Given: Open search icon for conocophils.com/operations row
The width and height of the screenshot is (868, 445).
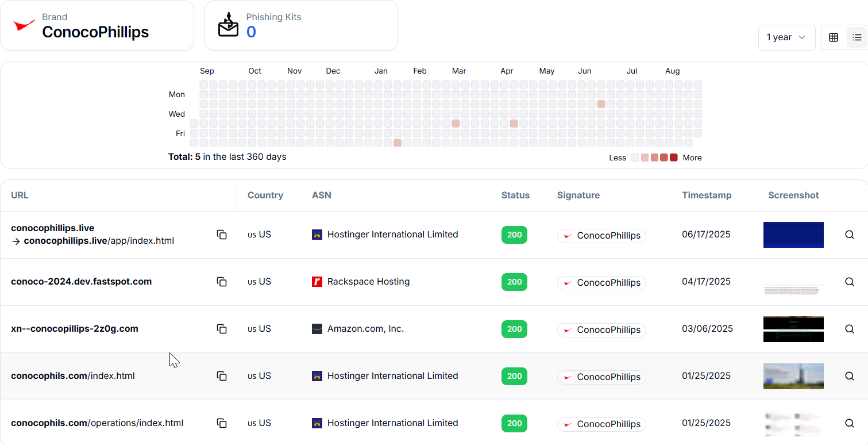Looking at the screenshot, I should click(x=850, y=423).
